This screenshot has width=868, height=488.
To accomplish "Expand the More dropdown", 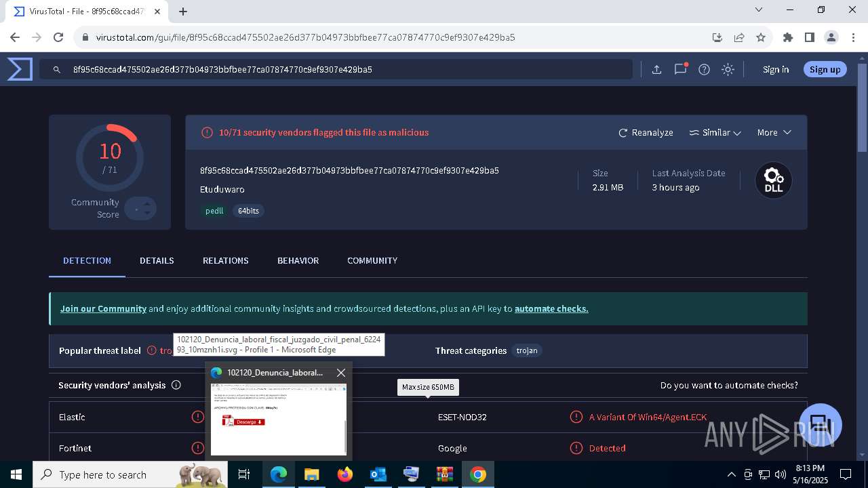I will 774,132.
